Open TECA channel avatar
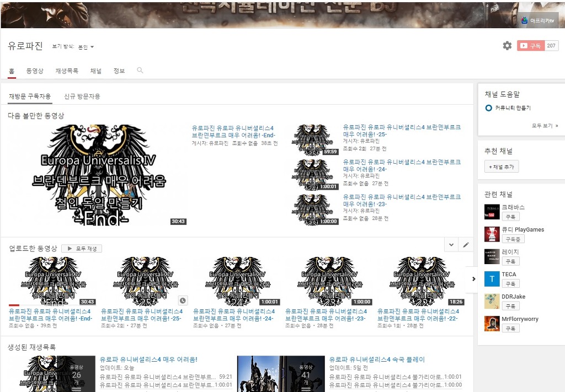 point(492,278)
